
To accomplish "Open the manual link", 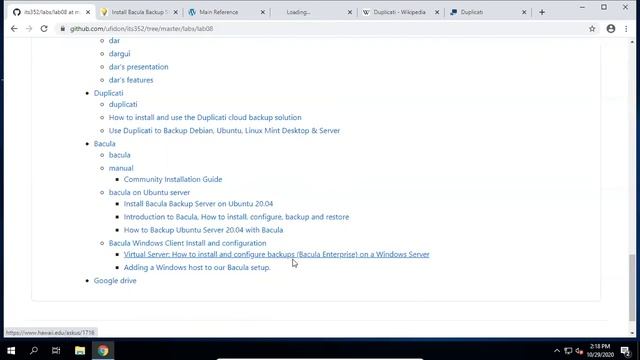I will (121, 168).
